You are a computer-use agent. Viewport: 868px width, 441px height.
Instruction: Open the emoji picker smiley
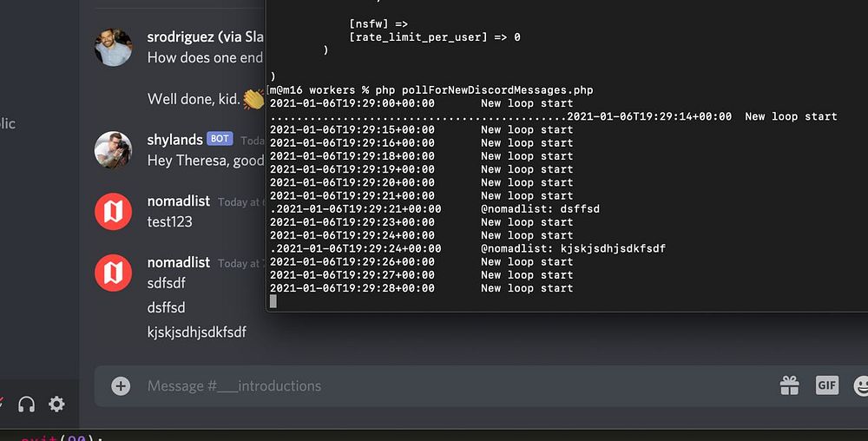[861, 385]
